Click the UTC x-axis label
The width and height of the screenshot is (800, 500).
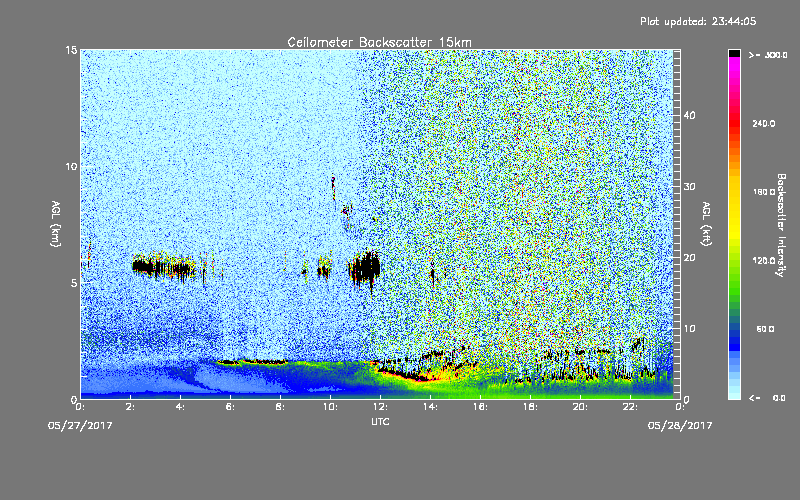(380, 421)
